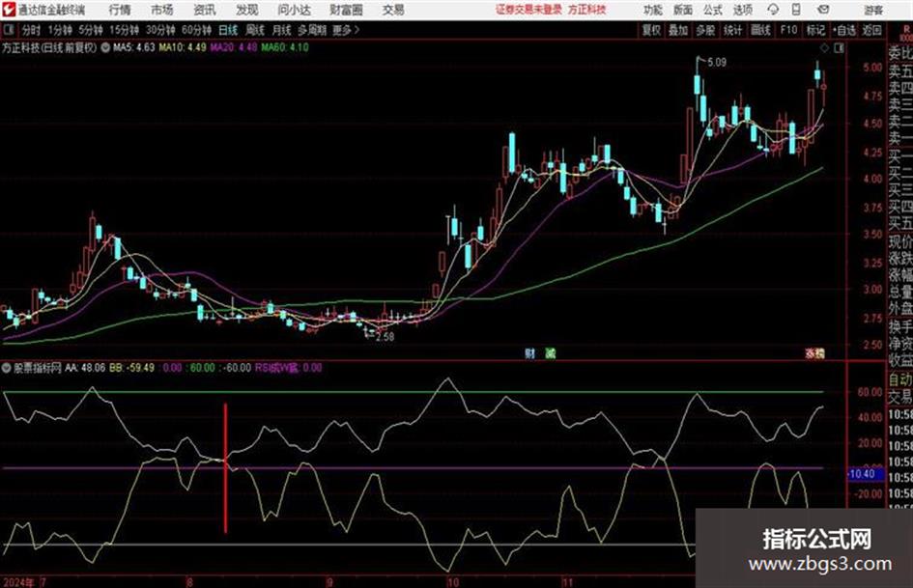Click the 5.09 high price label
This screenshot has width=913, height=588.
[717, 63]
